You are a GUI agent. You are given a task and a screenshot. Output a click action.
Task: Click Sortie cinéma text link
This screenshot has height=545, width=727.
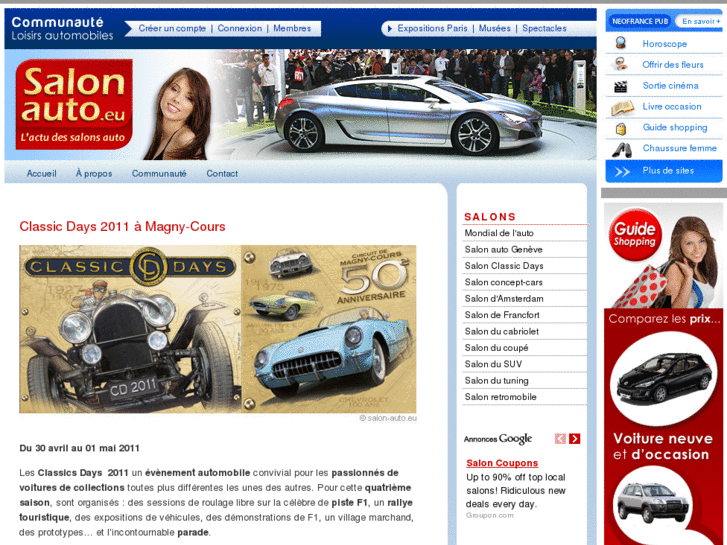coord(670,85)
